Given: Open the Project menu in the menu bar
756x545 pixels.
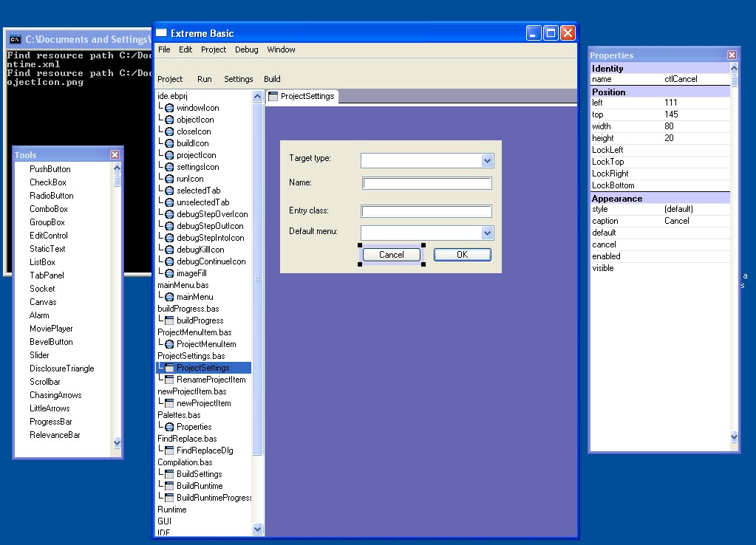Looking at the screenshot, I should click(x=214, y=49).
